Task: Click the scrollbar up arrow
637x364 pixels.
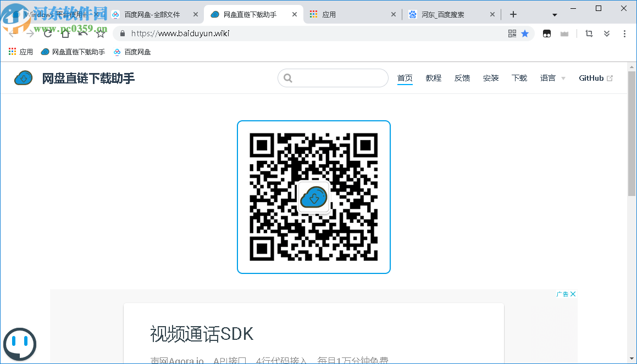Action: (632, 67)
